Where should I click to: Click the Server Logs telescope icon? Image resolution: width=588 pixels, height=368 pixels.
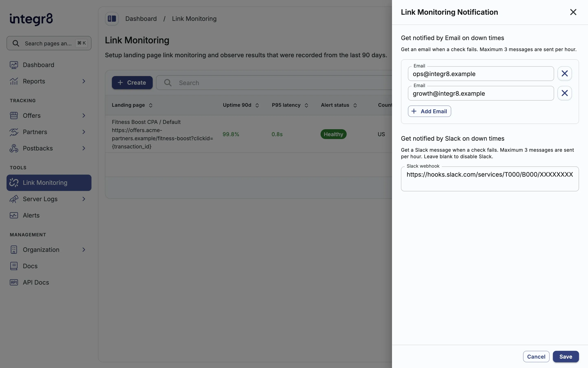tap(14, 199)
